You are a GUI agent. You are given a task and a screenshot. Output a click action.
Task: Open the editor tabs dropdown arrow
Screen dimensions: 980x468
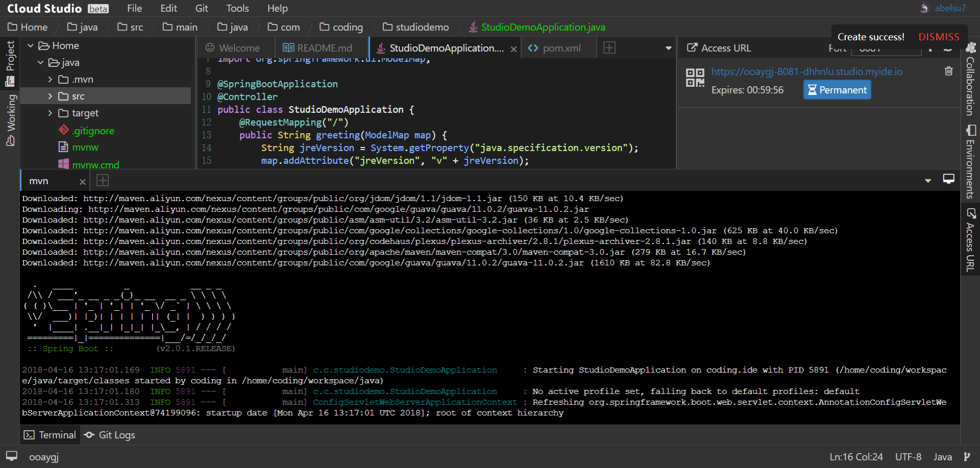(x=668, y=48)
